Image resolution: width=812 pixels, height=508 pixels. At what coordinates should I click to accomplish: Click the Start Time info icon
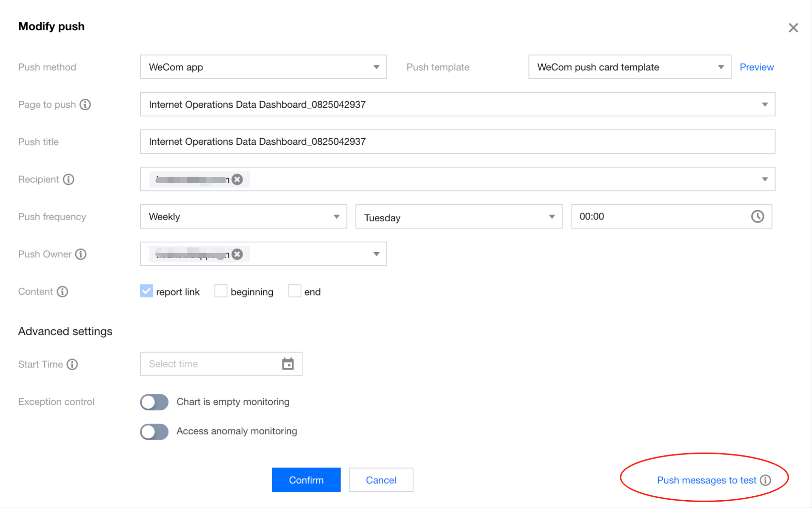coord(72,364)
